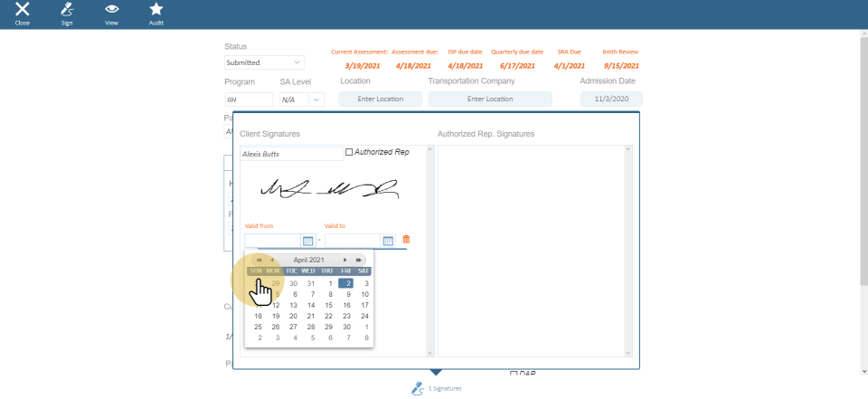
Task: Click the Alexis Butts name field
Action: coord(291,154)
